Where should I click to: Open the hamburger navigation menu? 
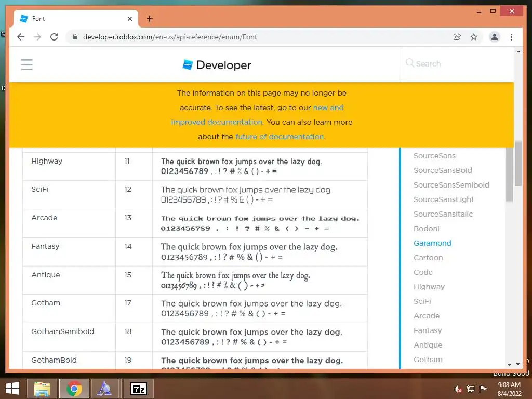(27, 64)
